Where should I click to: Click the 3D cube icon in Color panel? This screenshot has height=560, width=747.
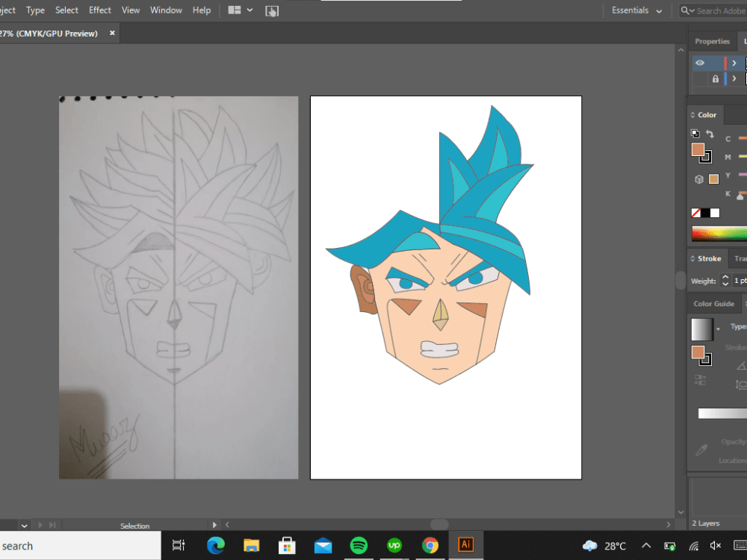click(x=698, y=178)
